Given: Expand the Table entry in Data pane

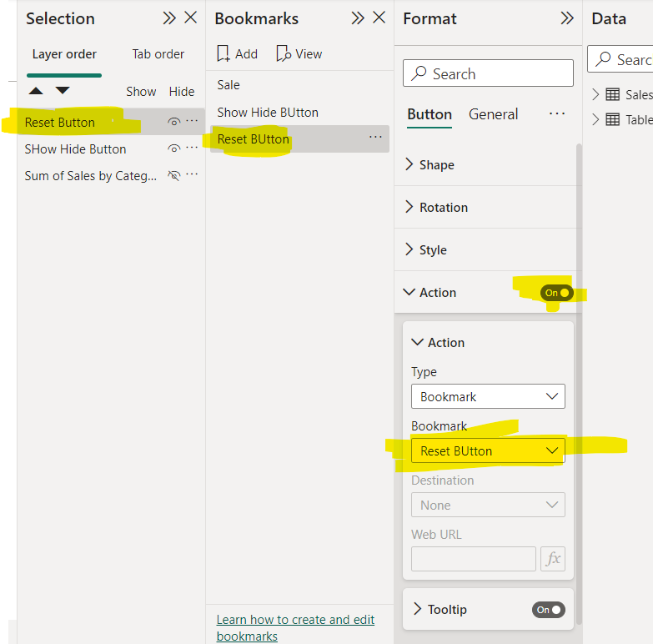Looking at the screenshot, I should 595,120.
